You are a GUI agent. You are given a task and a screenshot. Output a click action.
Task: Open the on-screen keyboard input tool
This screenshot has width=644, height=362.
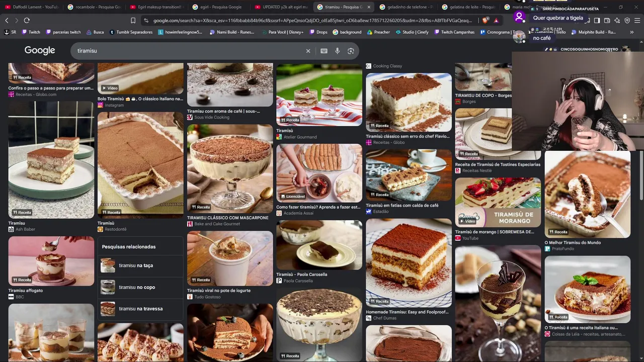[324, 51]
